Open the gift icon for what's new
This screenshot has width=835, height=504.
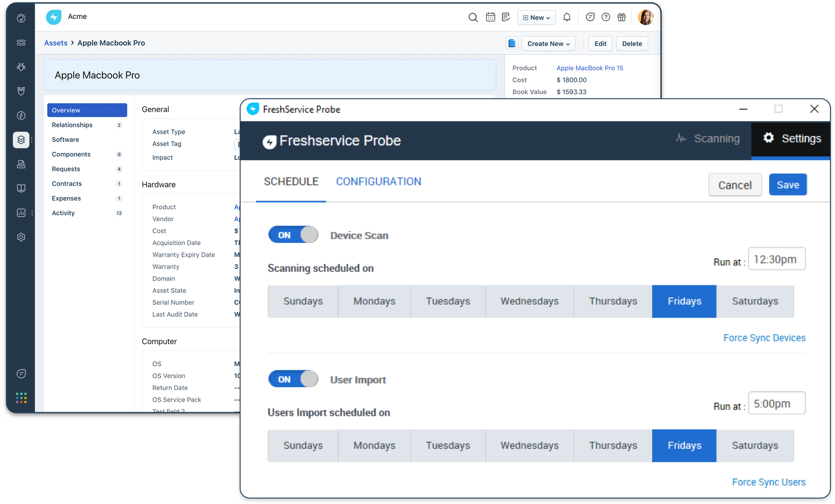(x=622, y=17)
